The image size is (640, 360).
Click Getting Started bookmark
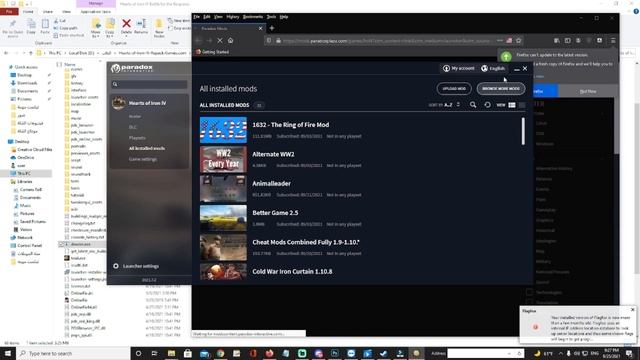212,52
